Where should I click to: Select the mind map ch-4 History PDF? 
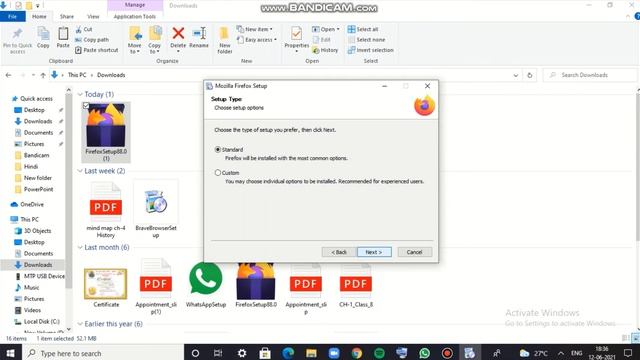click(106, 210)
